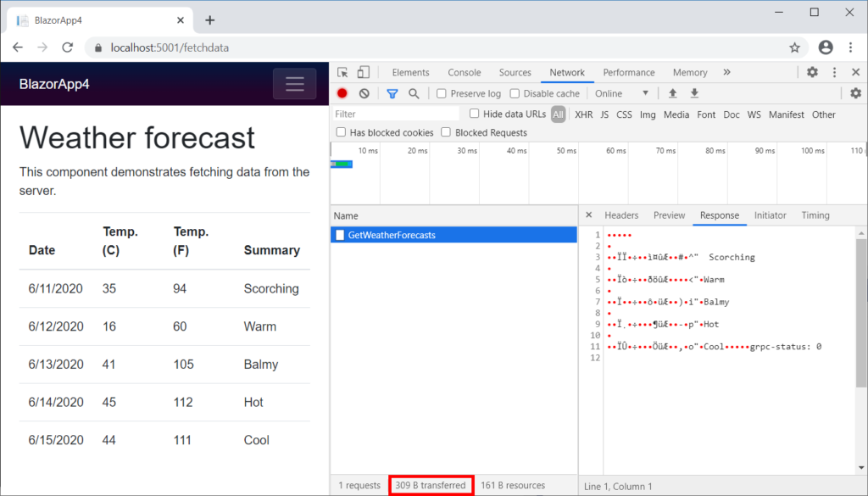The image size is (868, 496).
Task: Enable Hide data URLs filtering
Action: click(x=473, y=114)
